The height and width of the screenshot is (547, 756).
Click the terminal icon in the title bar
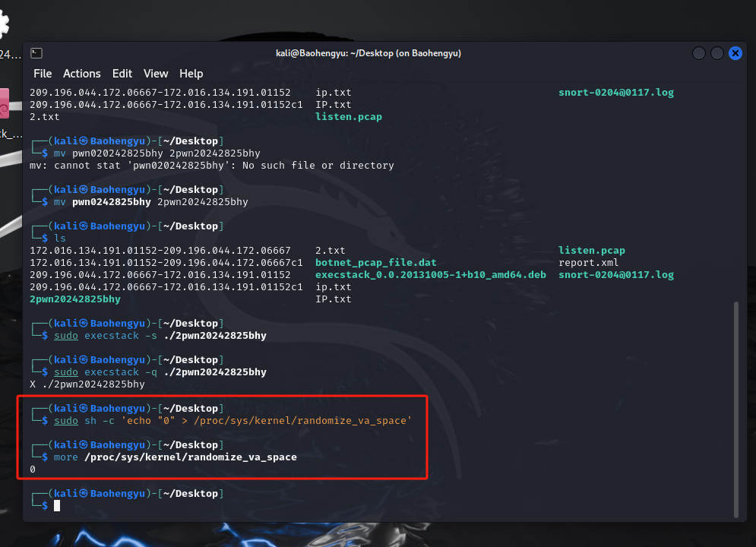tap(36, 53)
